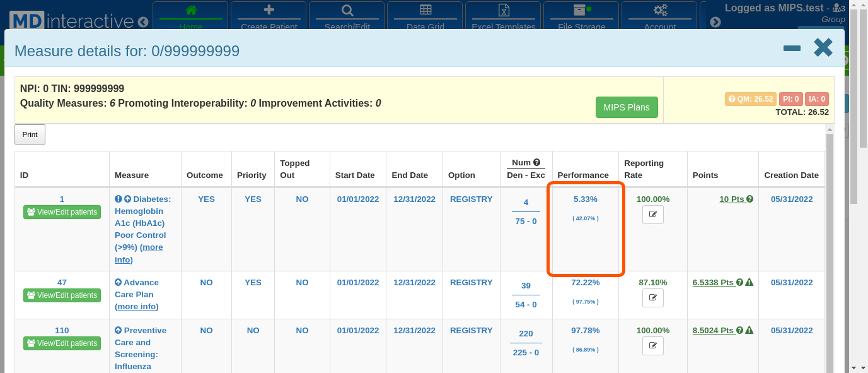
Task: Click edit reporting rate icon for Diabetes measure
Action: [x=652, y=215]
